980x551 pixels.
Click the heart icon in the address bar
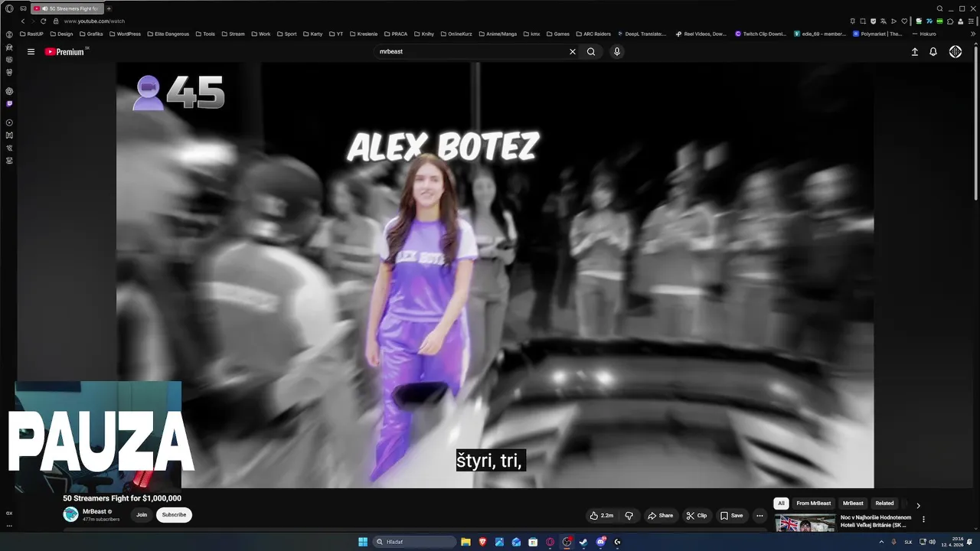click(904, 21)
